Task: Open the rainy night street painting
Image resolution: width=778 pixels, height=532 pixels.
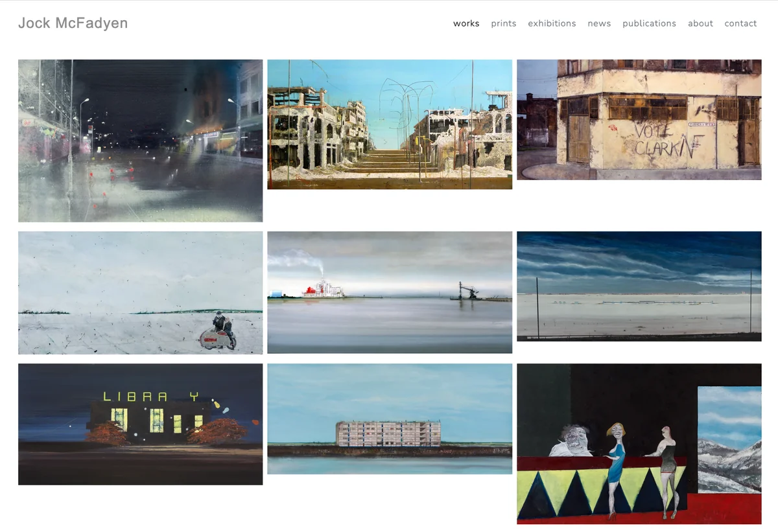Action: pos(141,141)
